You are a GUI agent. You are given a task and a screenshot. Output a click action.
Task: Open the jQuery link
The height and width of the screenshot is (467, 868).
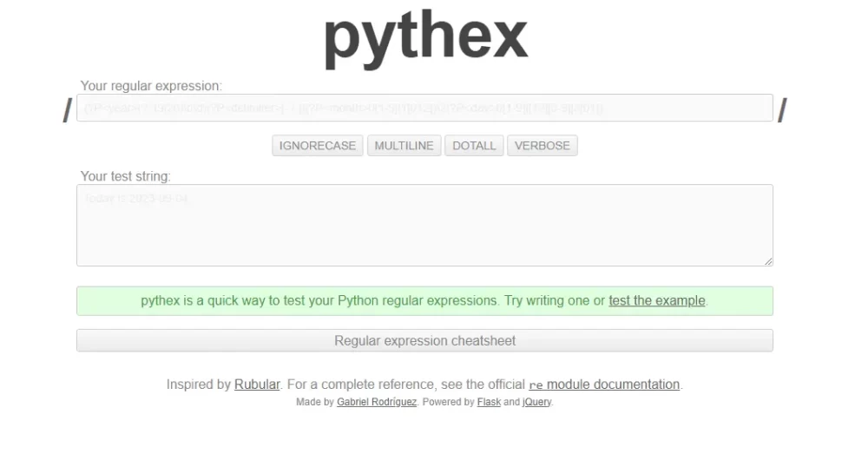536,402
